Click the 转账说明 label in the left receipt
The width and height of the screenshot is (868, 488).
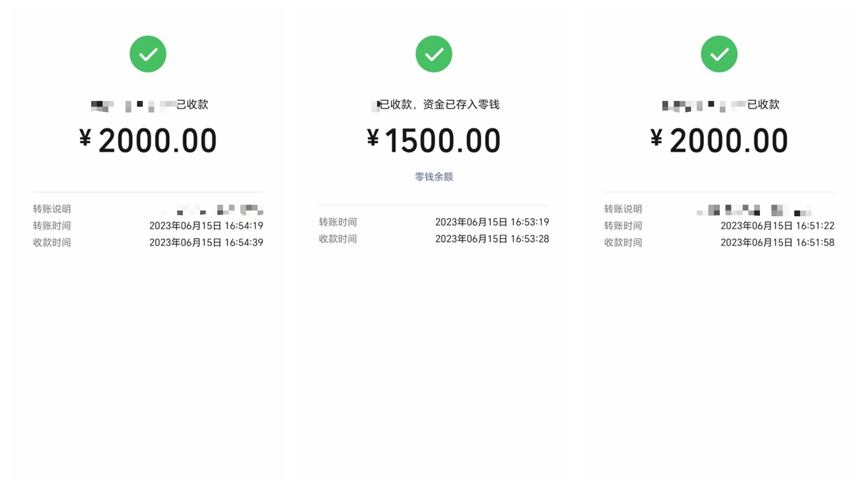pyautogui.click(x=52, y=209)
